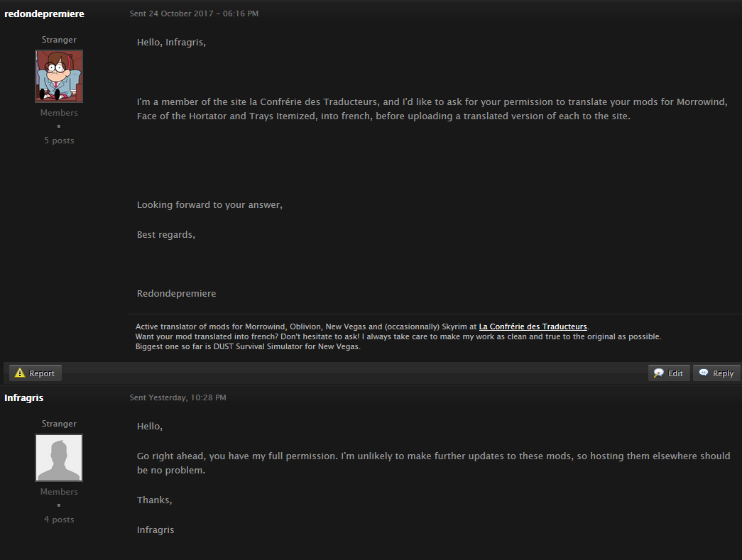Edit the message from redondepremiere
Image resolution: width=742 pixels, height=560 pixels.
pyautogui.click(x=669, y=373)
